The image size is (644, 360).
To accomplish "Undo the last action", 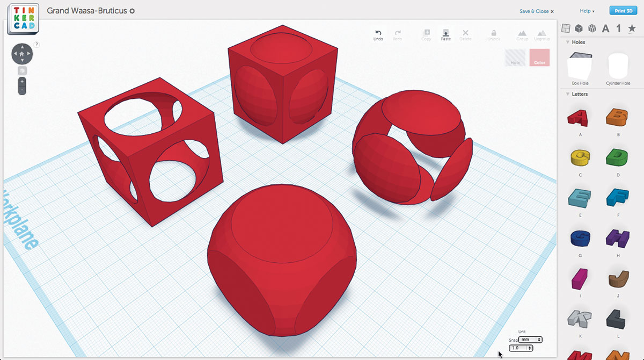I will (x=378, y=35).
